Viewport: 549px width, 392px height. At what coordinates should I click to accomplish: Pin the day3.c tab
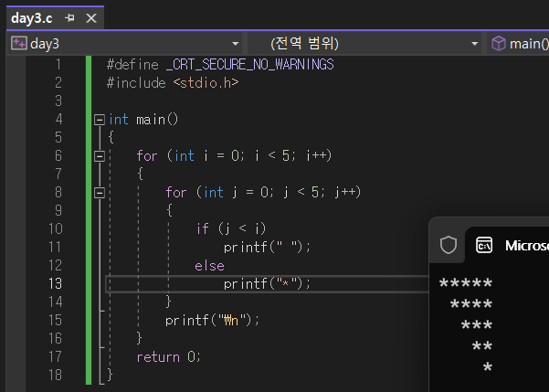69,18
